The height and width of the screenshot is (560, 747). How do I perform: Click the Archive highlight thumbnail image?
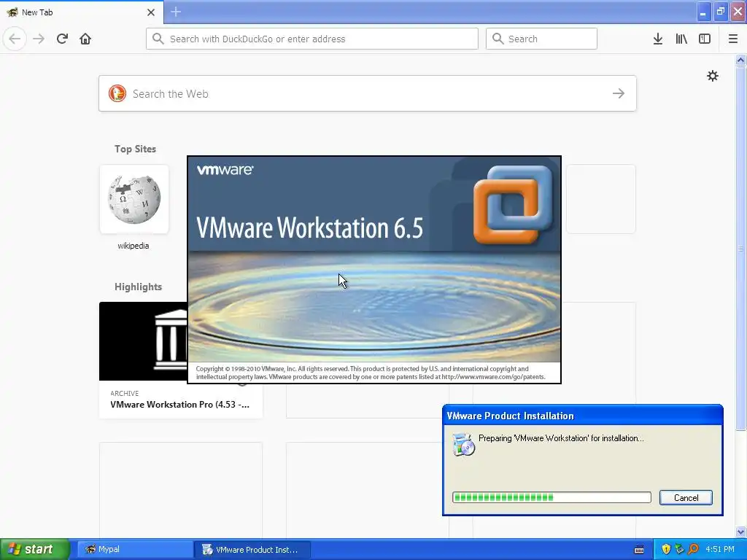[143, 341]
